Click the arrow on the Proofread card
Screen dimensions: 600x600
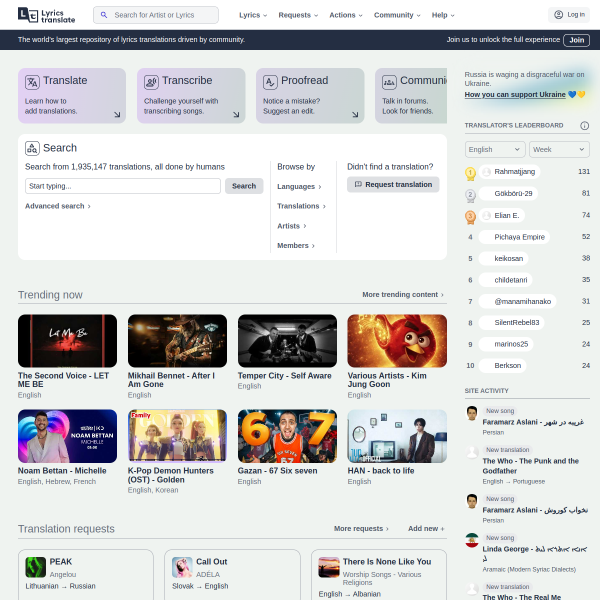point(355,114)
